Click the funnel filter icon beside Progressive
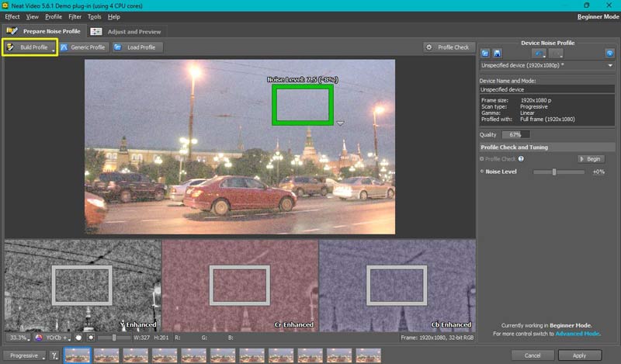This screenshot has width=621, height=364. 54,355
